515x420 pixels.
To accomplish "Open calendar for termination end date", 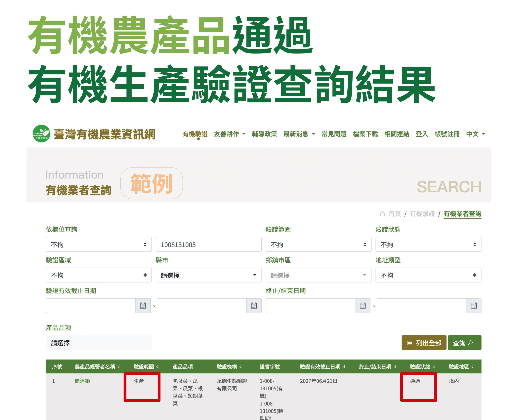I will [473, 306].
